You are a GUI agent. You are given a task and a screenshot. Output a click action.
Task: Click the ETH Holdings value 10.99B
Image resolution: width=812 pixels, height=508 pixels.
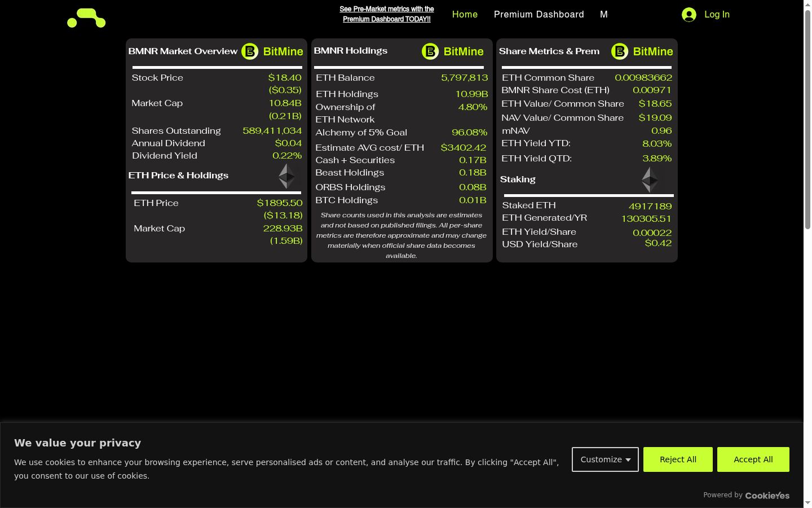[x=472, y=94]
